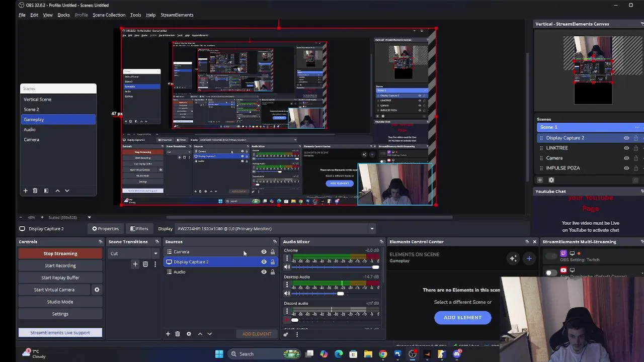Toggle Twitch multi-streaming switch
Viewport: 644px width, 362px height.
[x=551, y=256]
